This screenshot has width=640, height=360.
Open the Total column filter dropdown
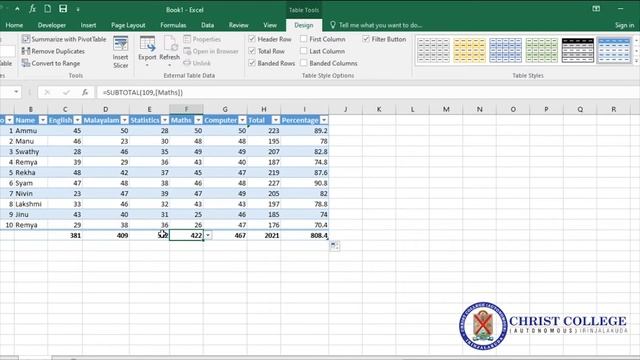tap(276, 120)
